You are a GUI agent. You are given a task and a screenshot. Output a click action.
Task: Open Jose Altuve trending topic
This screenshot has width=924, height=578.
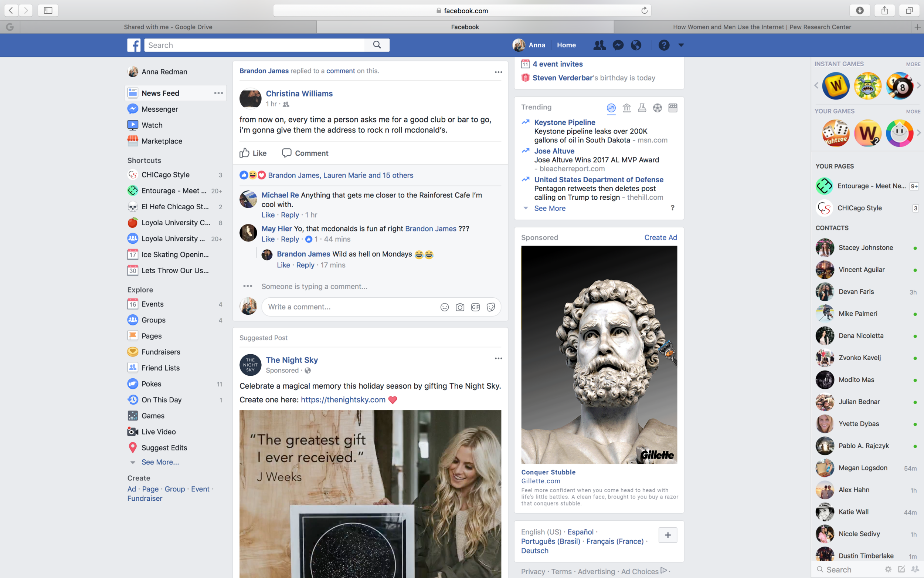(x=554, y=151)
